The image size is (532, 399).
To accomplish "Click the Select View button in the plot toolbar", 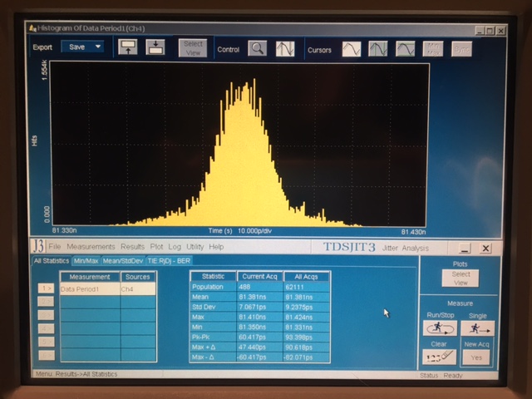I will point(193,48).
